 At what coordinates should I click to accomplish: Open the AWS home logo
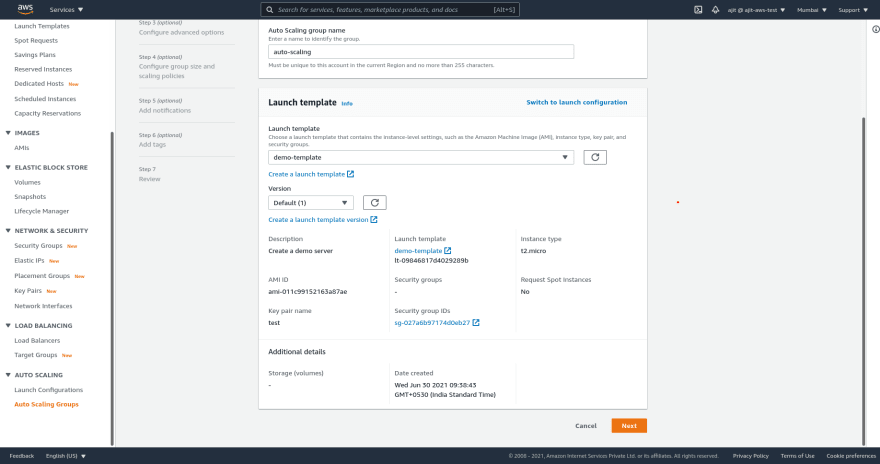(x=25, y=9)
